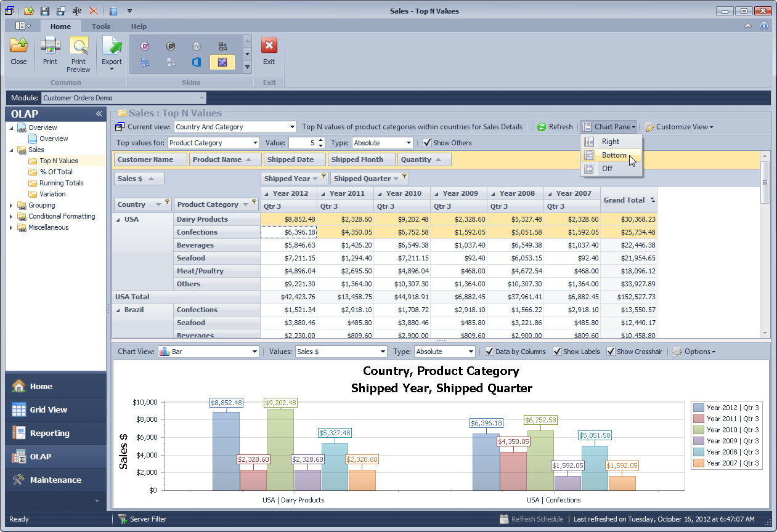Click the Server Filter funnel icon
777x532 pixels.
pyautogui.click(x=123, y=519)
